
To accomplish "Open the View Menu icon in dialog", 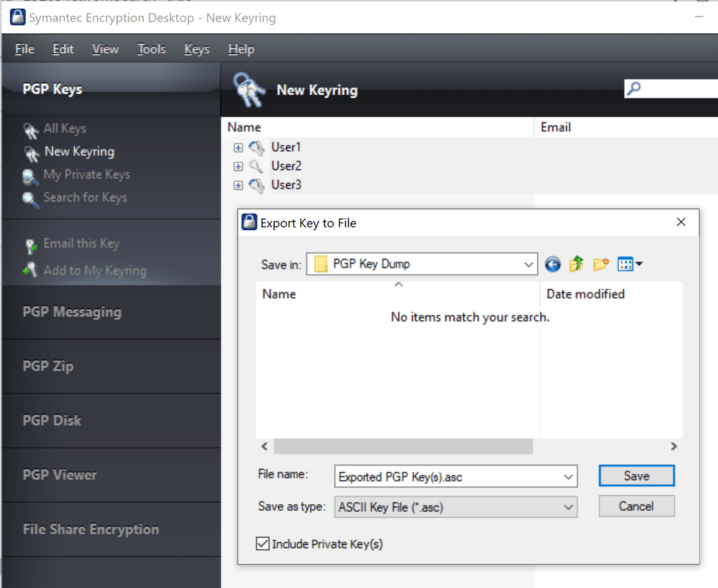I will click(x=629, y=265).
